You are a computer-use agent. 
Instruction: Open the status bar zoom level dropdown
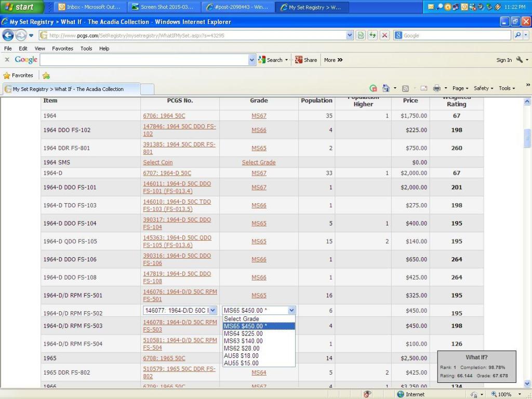[520, 394]
